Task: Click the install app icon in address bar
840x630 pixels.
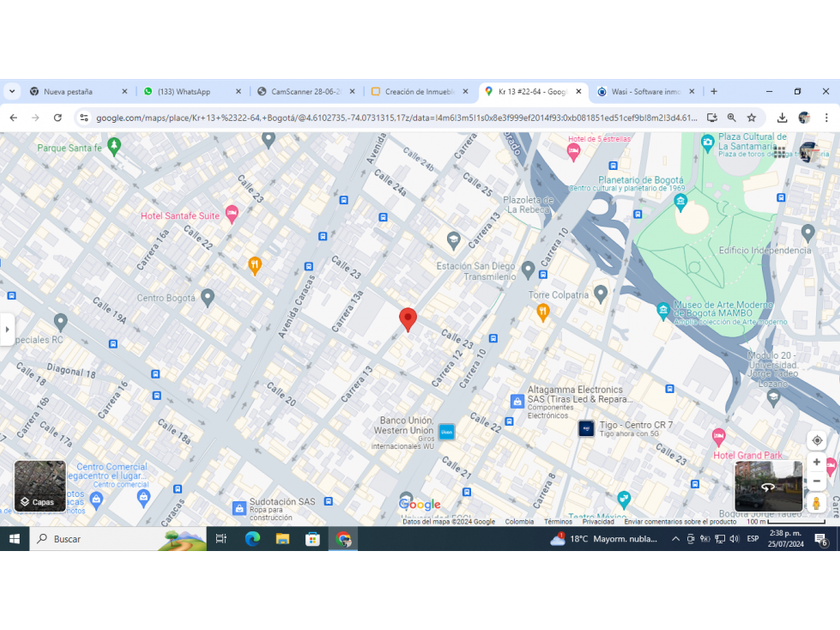Action: 712,118
